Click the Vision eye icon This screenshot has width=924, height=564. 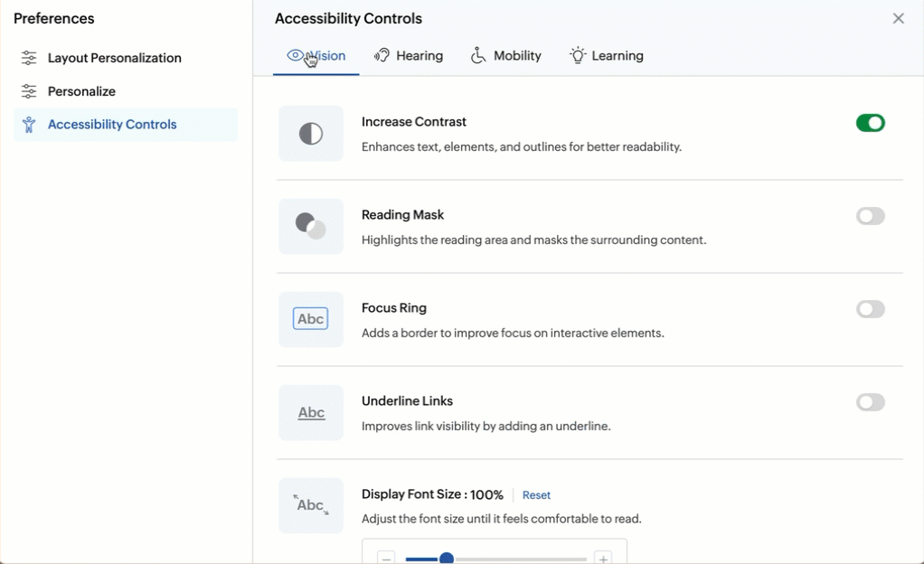[x=296, y=55]
